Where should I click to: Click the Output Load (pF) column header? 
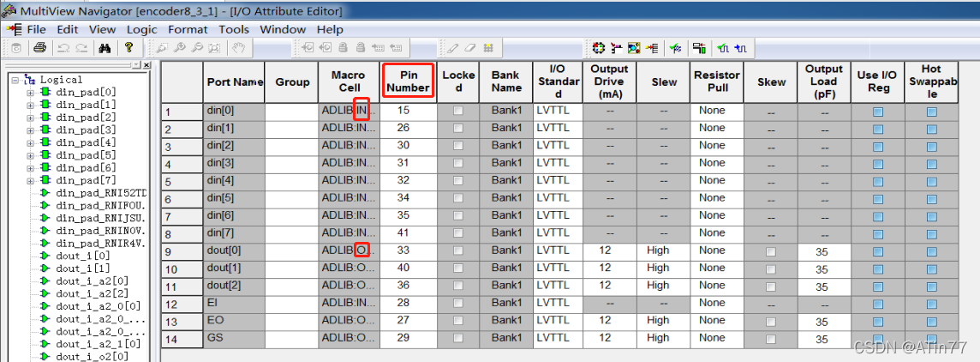pos(824,82)
